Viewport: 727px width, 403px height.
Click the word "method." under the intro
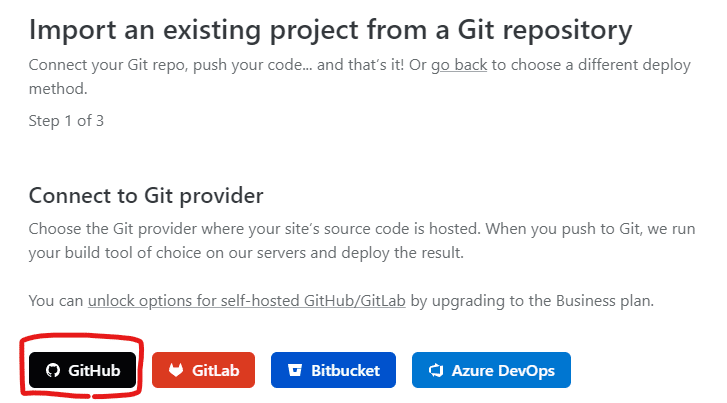(x=58, y=89)
